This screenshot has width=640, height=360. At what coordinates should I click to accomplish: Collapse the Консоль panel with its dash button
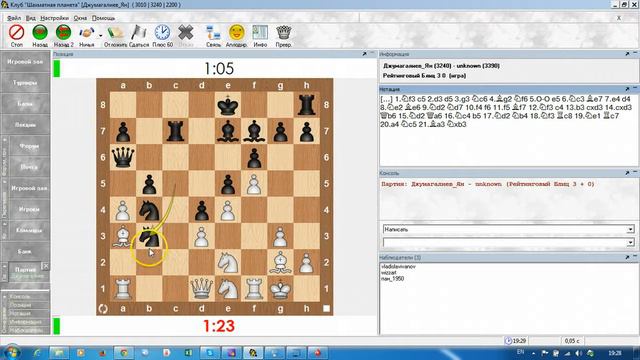click(635, 173)
